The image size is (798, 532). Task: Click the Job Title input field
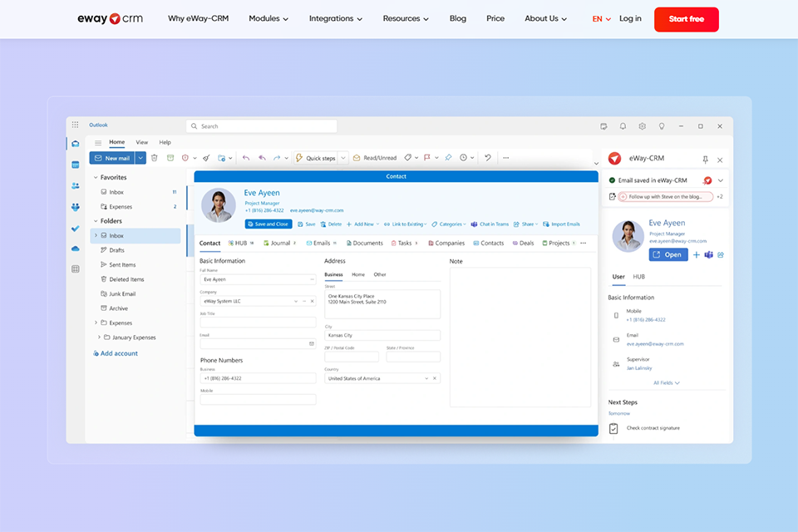258,323
